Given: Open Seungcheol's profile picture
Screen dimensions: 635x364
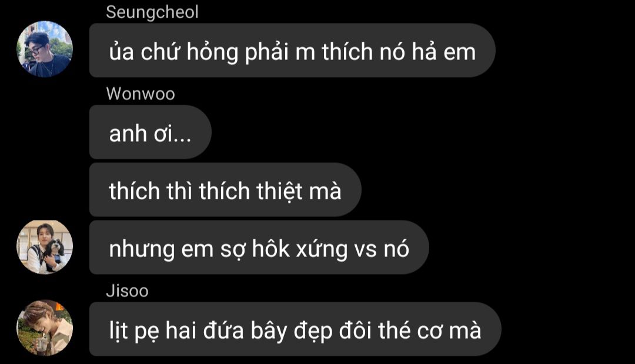Looking at the screenshot, I should pos(45,49).
